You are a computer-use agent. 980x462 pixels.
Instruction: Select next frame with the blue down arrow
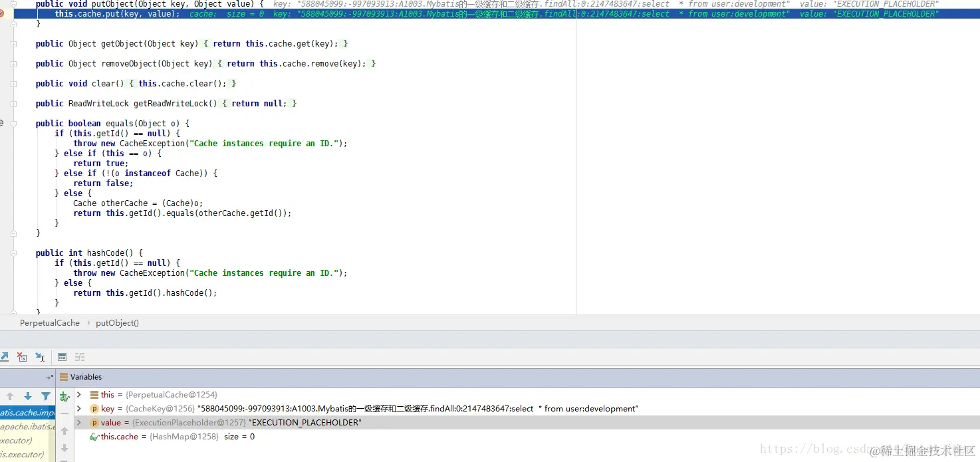(28, 396)
